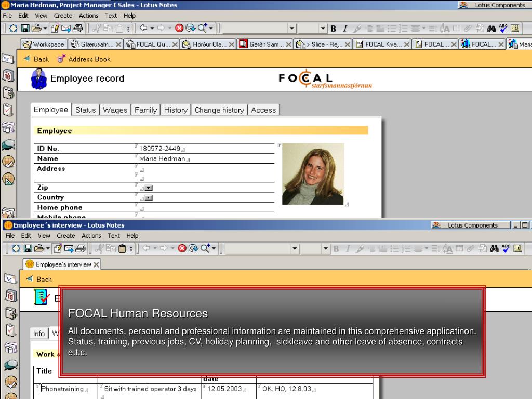The height and width of the screenshot is (399, 532).
Task: Save the employee record in the upper window
Action: point(25,28)
